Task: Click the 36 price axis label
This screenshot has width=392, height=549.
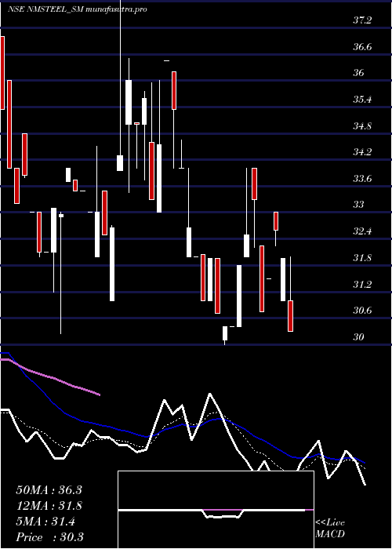Action: 358,73
